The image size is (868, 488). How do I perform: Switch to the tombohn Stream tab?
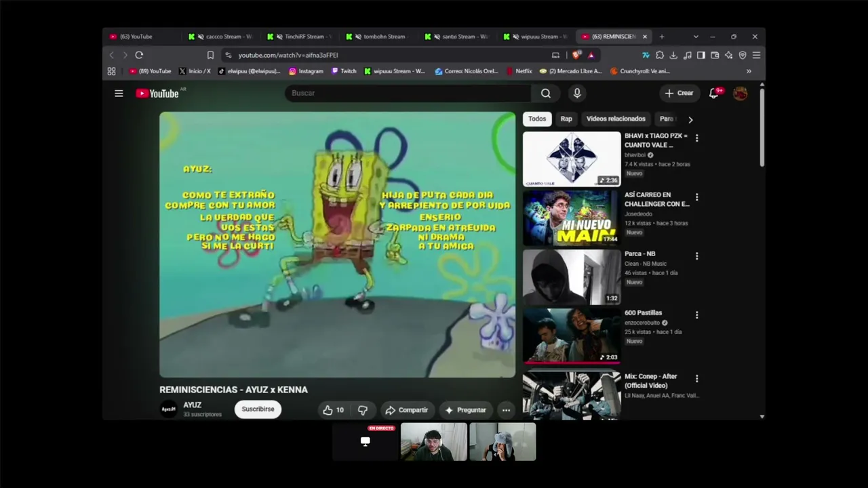(378, 37)
